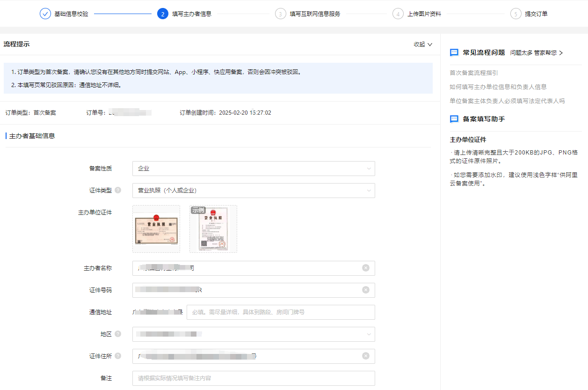
Task: Clear the 证件号码 field with X icon
Action: pyautogui.click(x=365, y=290)
